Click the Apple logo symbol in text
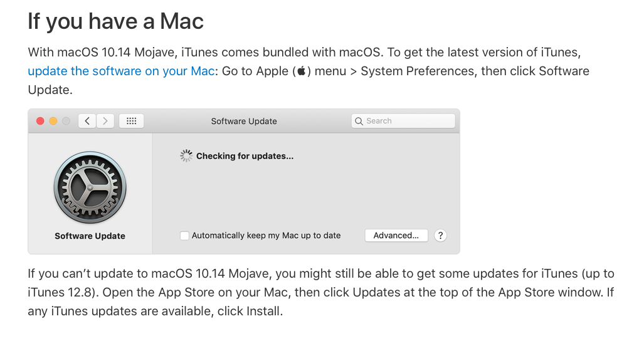 click(302, 71)
